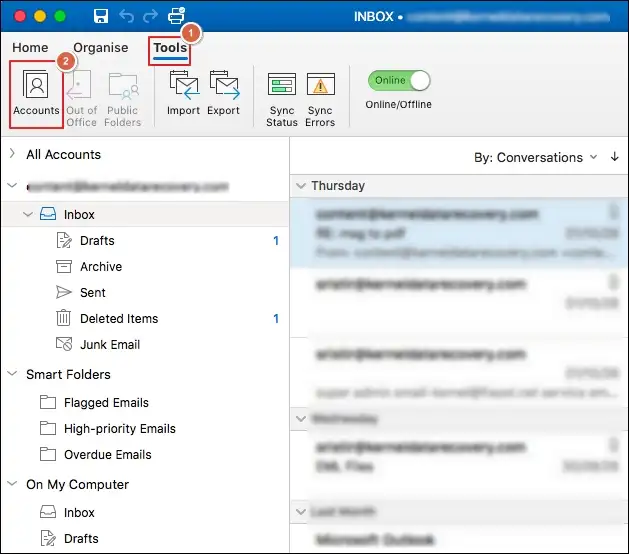Collapse the On My Computer section
Viewport: 629px width, 554px height.
(x=12, y=483)
